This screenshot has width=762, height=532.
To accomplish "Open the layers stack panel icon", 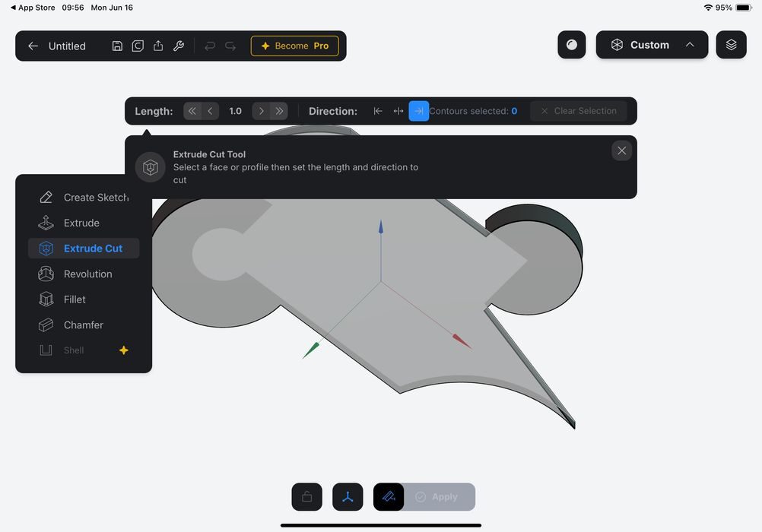I will [731, 45].
